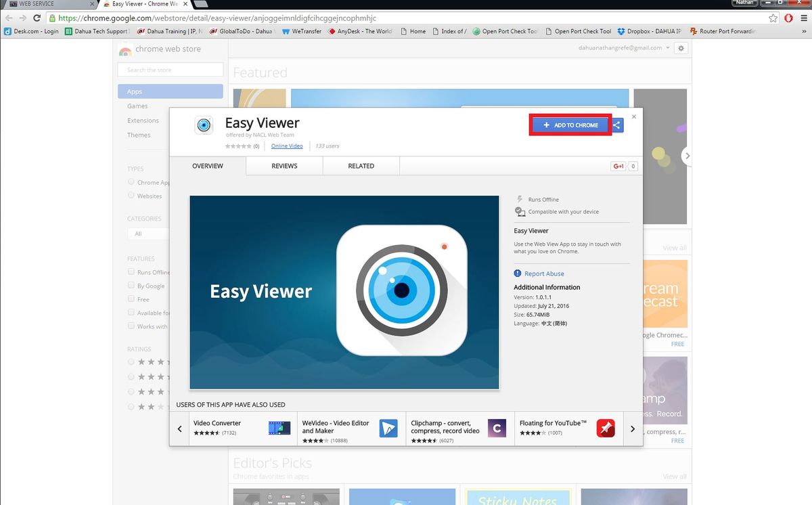The height and width of the screenshot is (505, 812).
Task: Enable the Runs Offline filter checkbox
Action: (131, 272)
